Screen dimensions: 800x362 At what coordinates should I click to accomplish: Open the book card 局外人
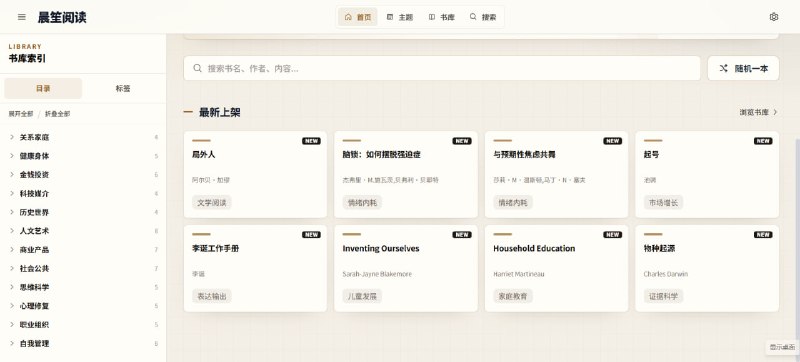click(x=255, y=174)
